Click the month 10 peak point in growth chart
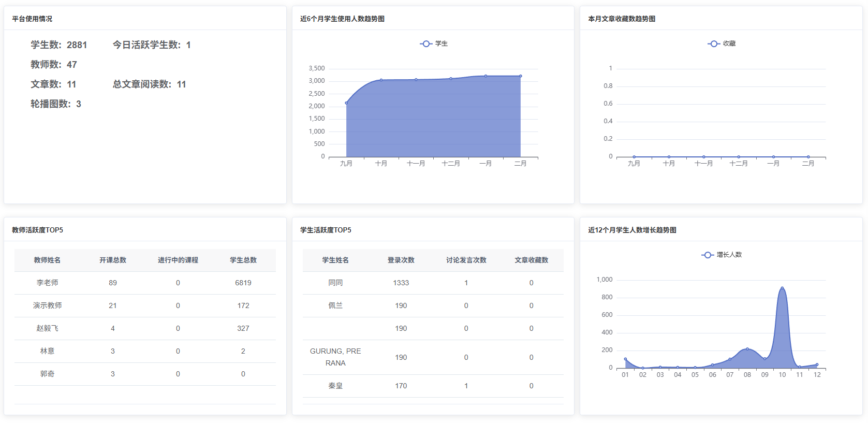The width and height of the screenshot is (868, 423). click(x=782, y=288)
